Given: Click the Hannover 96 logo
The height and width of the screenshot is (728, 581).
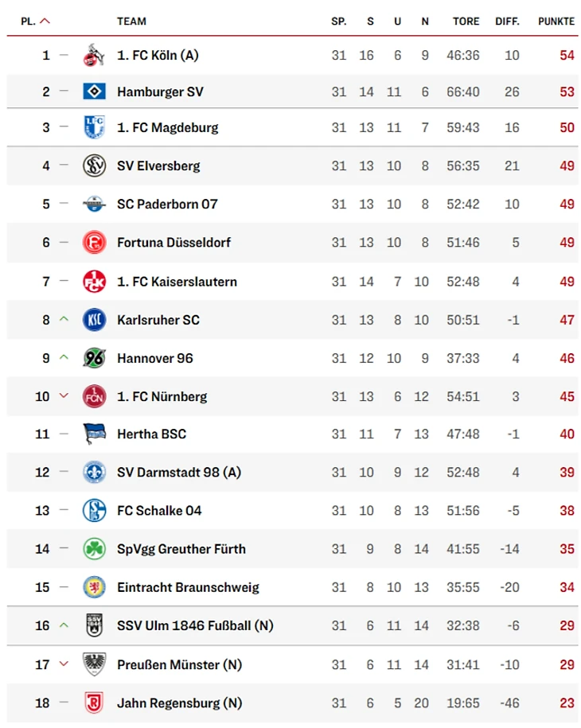Looking at the screenshot, I should click(x=94, y=358).
